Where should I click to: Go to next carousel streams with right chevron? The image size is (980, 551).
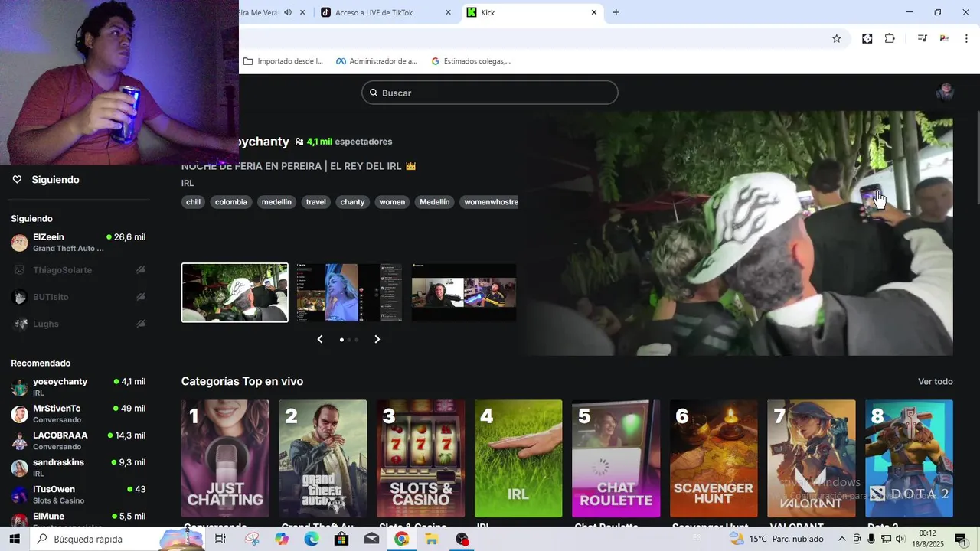pyautogui.click(x=377, y=339)
